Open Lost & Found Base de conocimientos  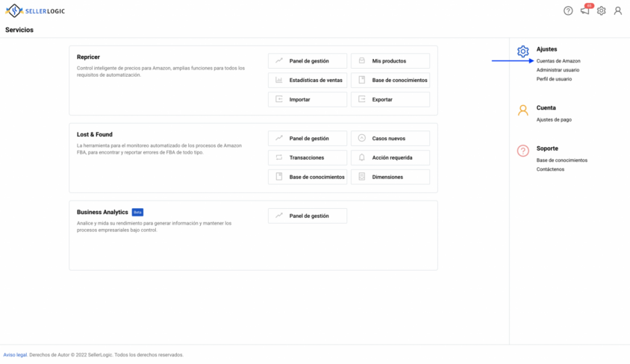click(308, 177)
